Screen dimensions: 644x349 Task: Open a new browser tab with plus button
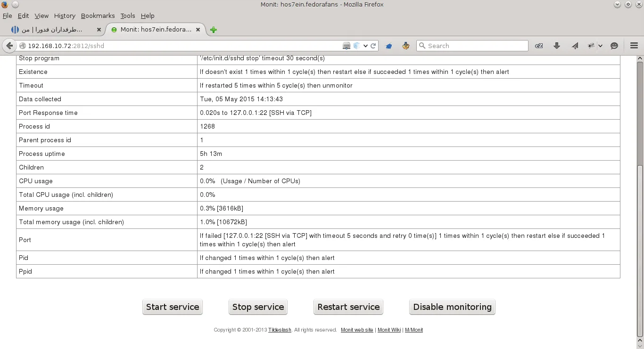[213, 29]
